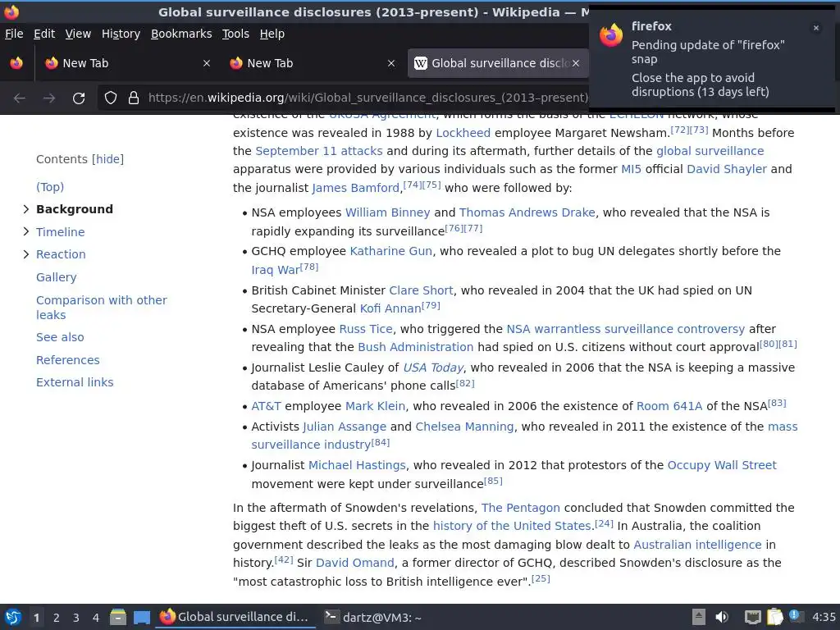Image resolution: width=840 pixels, height=630 pixels.
Task: Dismiss the firefox snap update notification
Action: [x=816, y=28]
